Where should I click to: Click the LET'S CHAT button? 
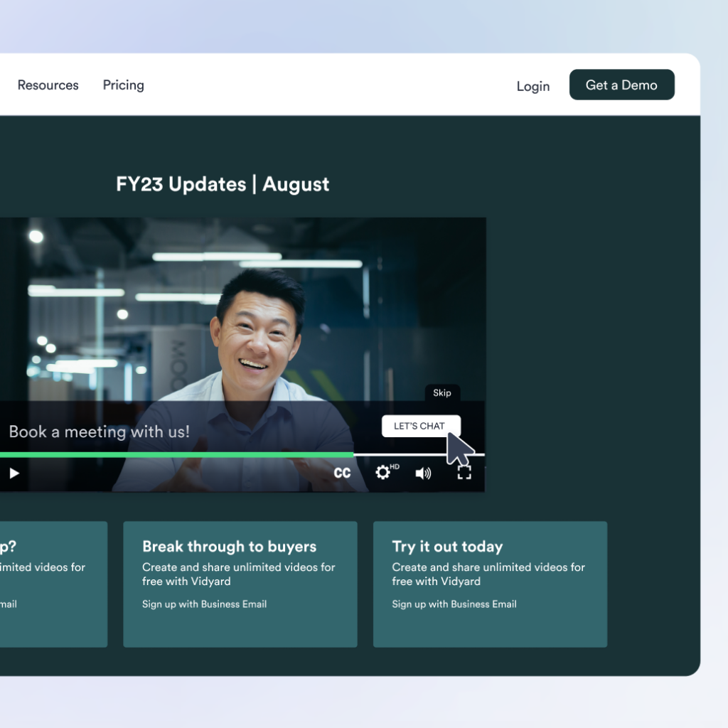421,426
